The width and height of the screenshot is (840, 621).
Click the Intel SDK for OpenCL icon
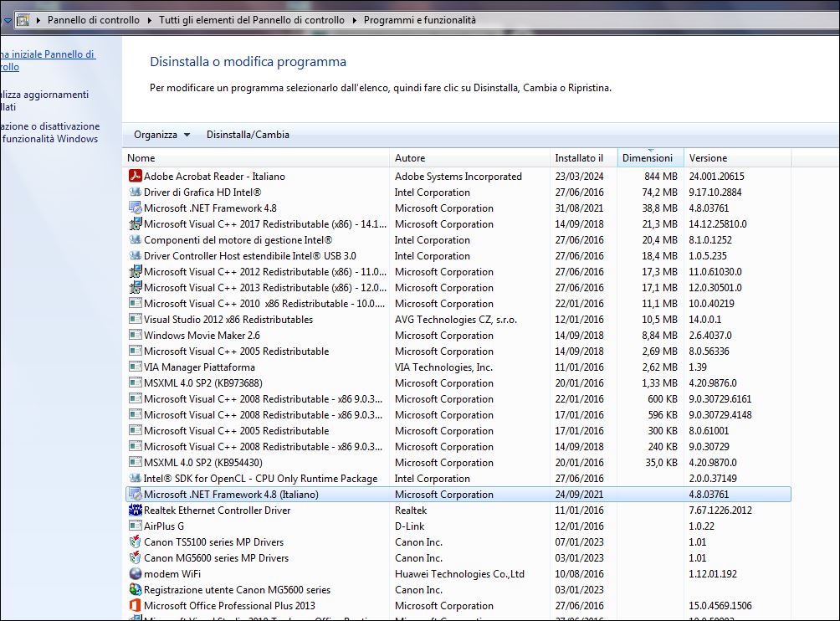click(135, 478)
